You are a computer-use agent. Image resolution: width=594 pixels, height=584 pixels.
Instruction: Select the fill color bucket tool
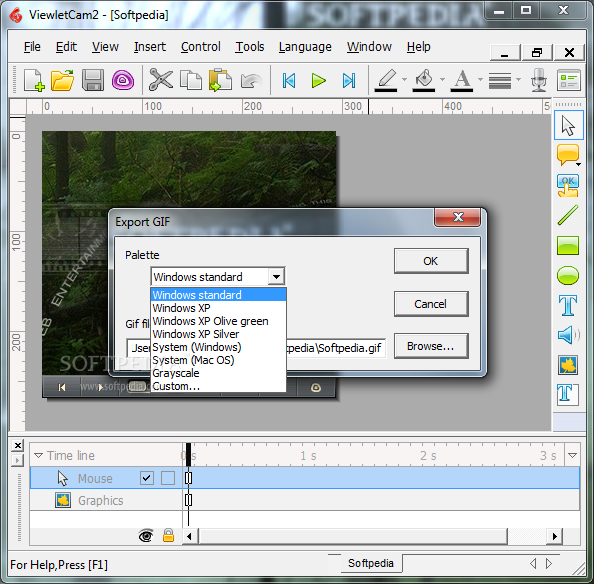coord(424,80)
